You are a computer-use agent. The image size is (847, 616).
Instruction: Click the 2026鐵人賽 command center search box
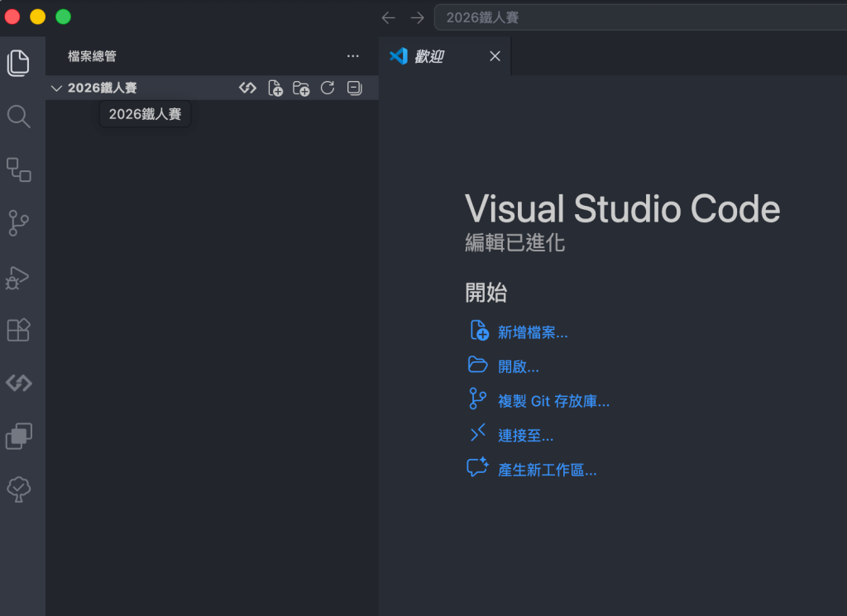click(641, 18)
